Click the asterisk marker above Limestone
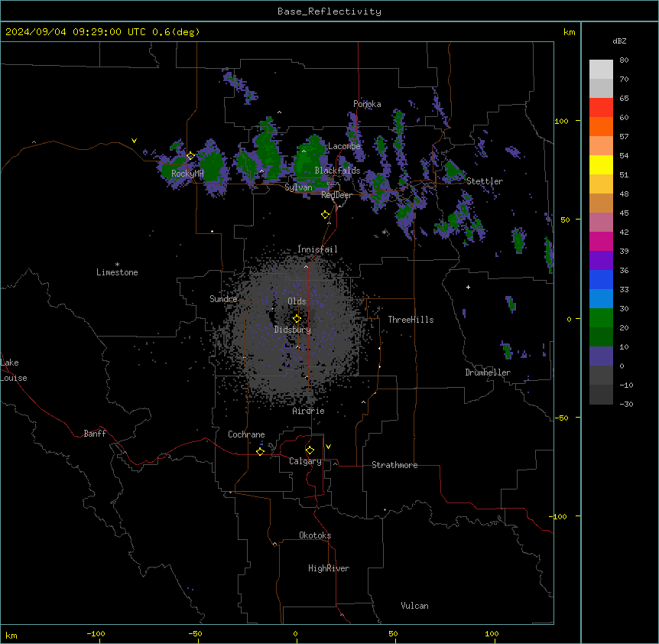 [117, 265]
